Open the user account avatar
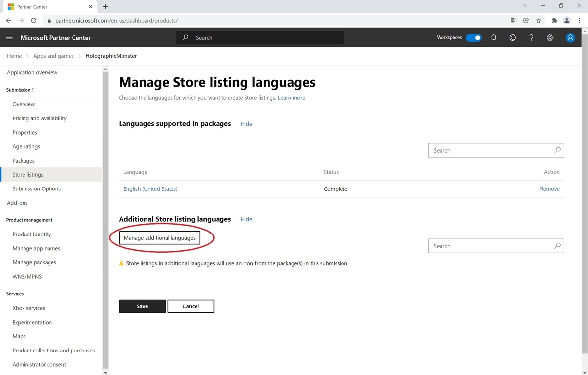The height and width of the screenshot is (375, 588). point(570,38)
